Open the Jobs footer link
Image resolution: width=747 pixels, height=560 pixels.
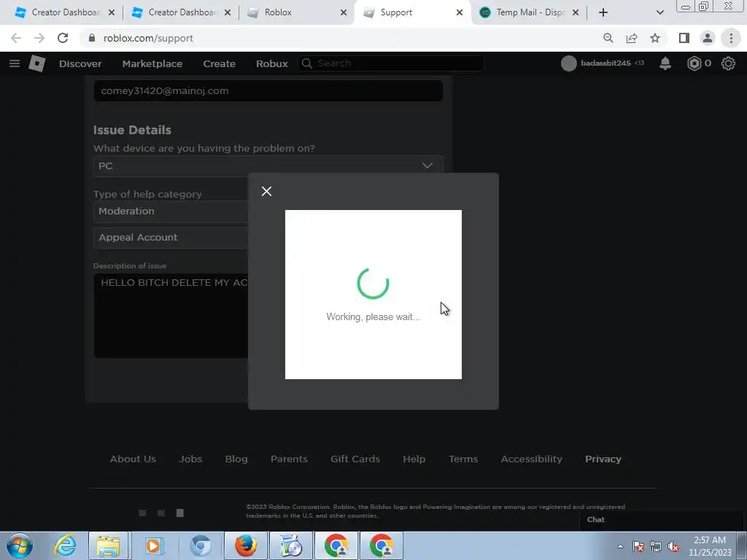tap(190, 459)
